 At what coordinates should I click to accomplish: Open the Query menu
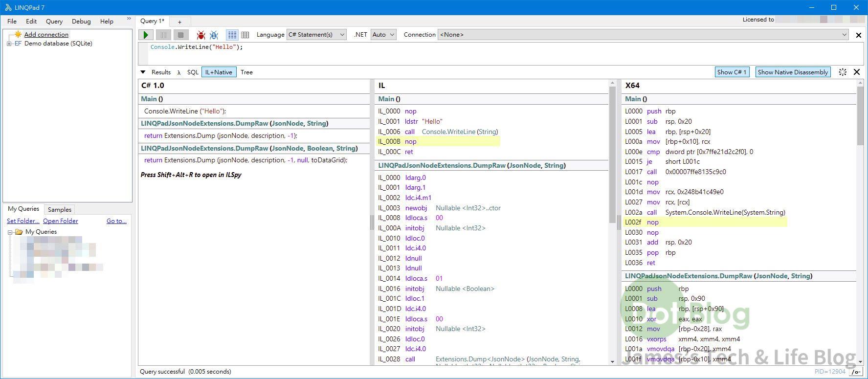point(54,22)
